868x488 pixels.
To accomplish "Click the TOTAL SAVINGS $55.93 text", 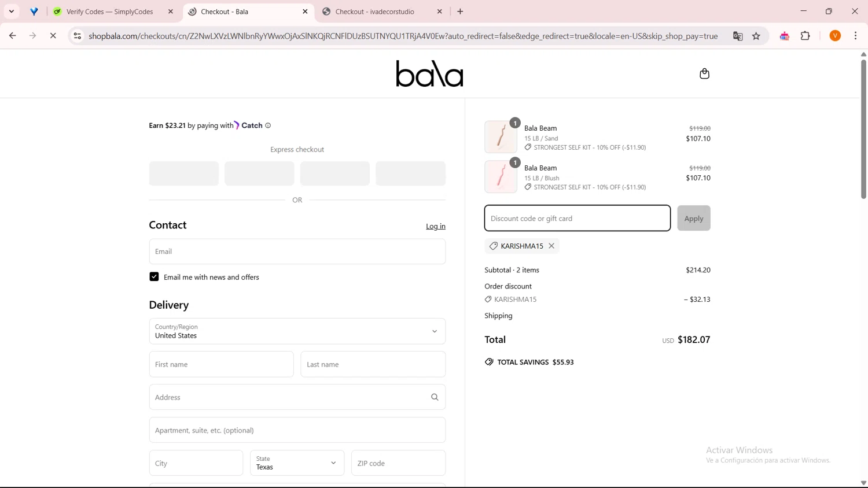I will 536,362.
